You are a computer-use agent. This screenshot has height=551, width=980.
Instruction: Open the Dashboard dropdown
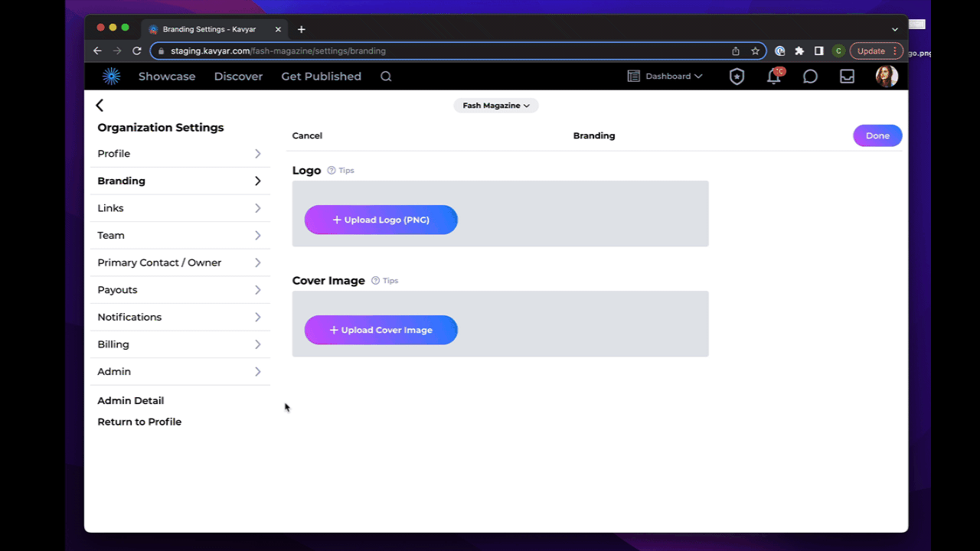point(665,77)
